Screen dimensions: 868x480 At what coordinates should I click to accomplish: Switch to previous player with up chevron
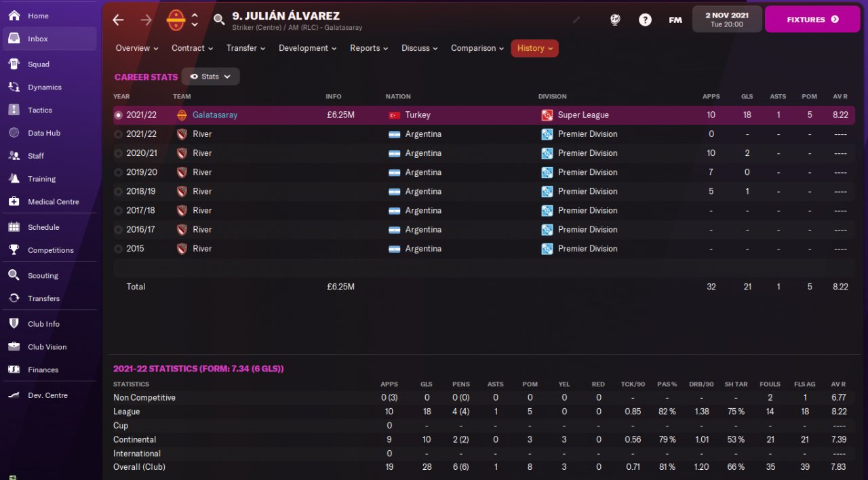[x=195, y=15]
